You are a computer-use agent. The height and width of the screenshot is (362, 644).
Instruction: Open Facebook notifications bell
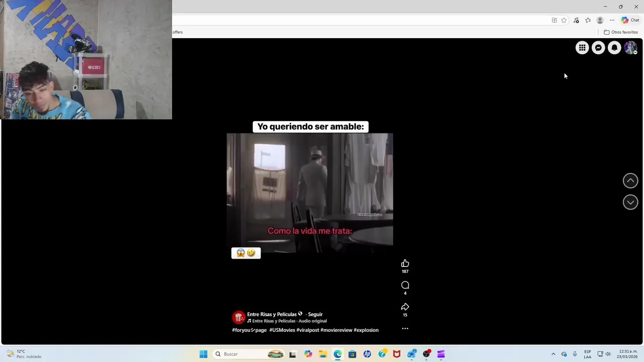point(614,48)
